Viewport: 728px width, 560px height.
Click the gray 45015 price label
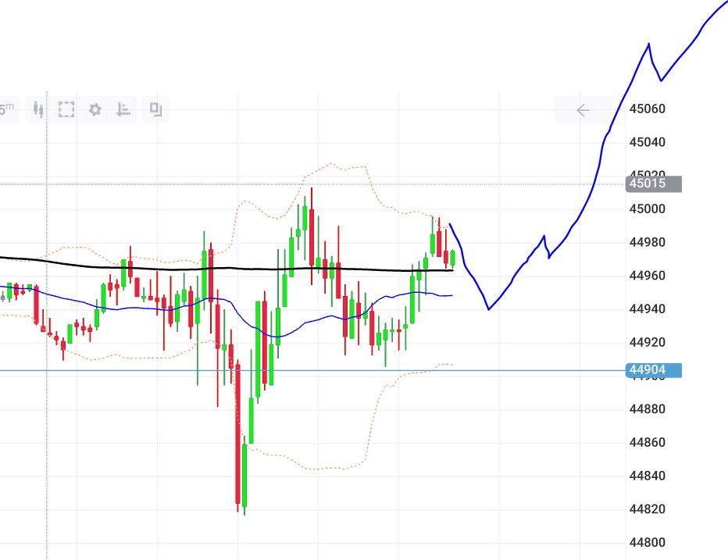653,184
